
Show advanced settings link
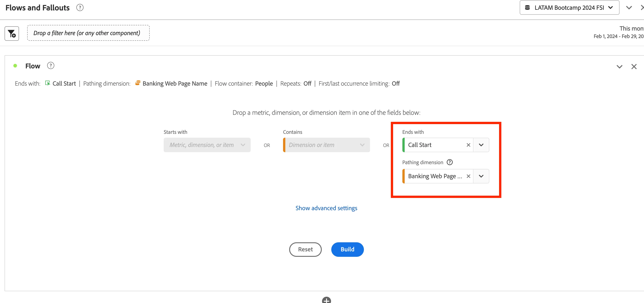coord(326,208)
